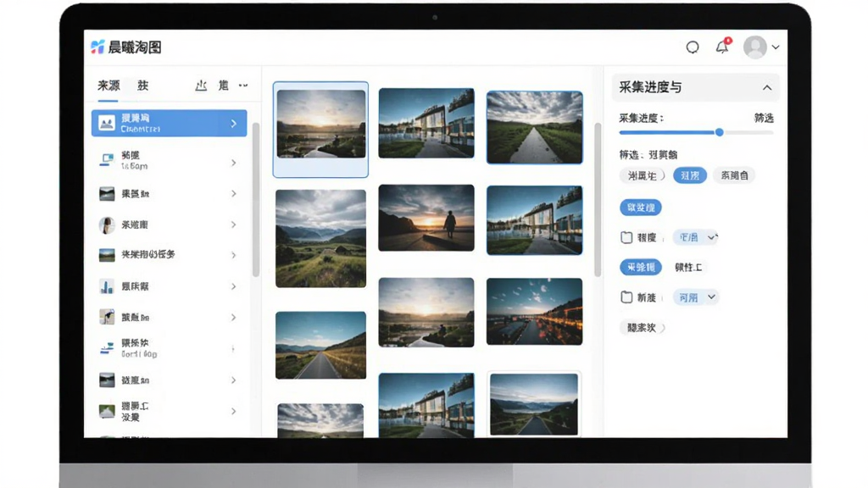Click 筛选 at right of progress label

[764, 118]
